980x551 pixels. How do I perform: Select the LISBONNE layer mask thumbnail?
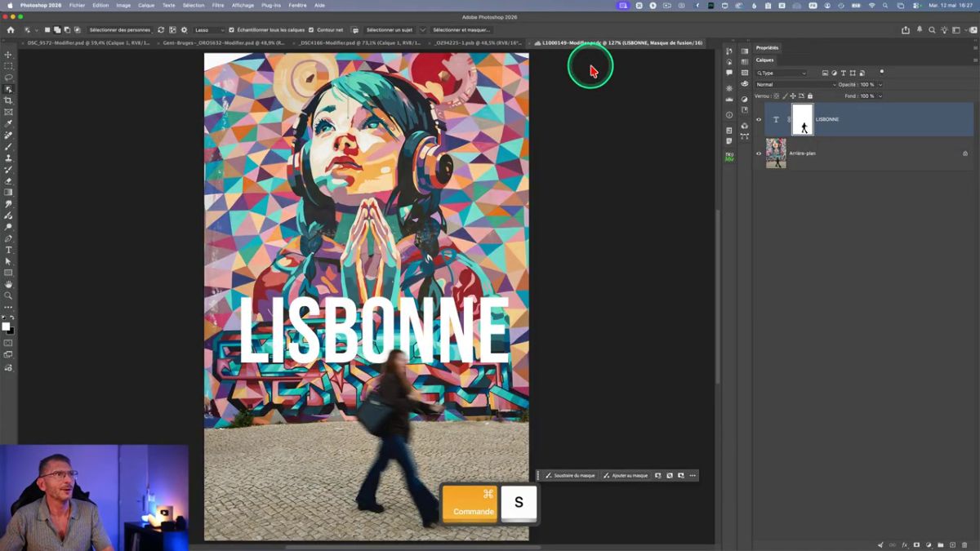(x=803, y=120)
